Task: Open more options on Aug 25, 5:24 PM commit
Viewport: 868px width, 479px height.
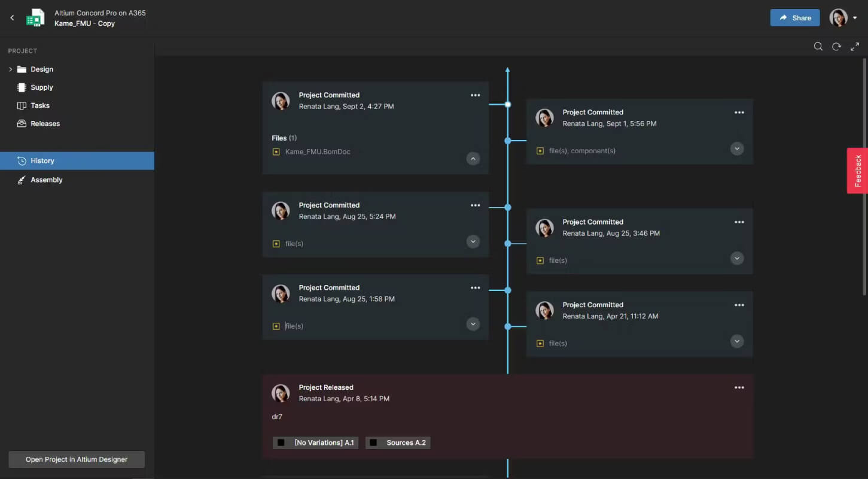Action: (475, 205)
